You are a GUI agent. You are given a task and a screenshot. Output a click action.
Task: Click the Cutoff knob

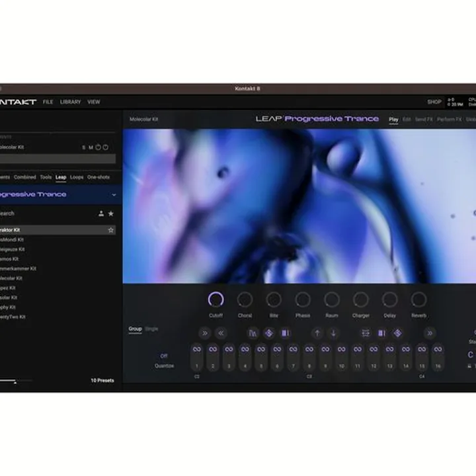coord(216,299)
